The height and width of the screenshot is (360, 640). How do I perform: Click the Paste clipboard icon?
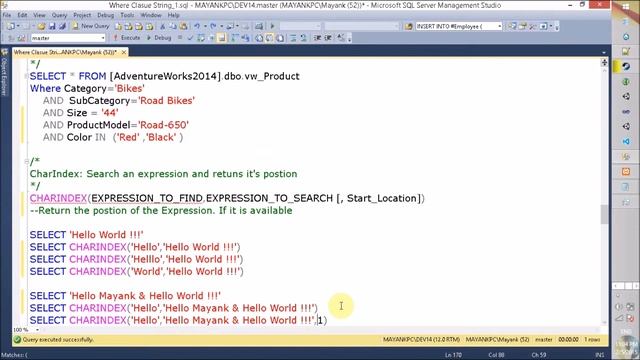pyautogui.click(x=183, y=26)
